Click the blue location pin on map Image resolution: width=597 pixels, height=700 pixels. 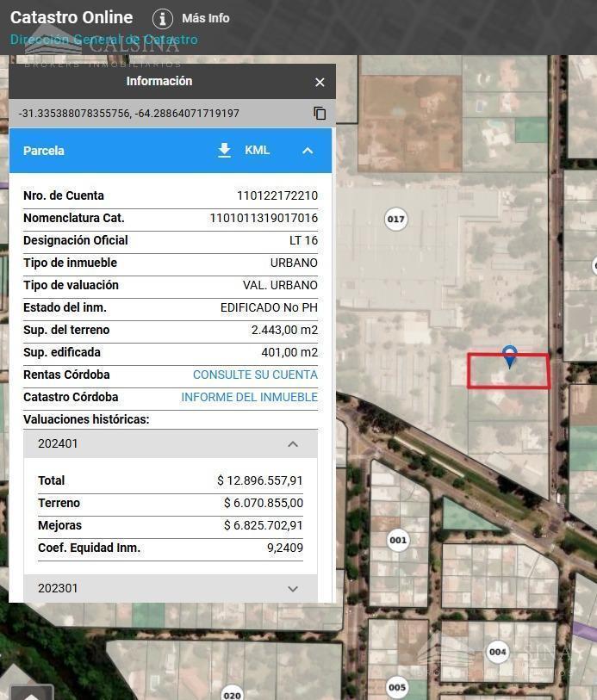coord(509,356)
